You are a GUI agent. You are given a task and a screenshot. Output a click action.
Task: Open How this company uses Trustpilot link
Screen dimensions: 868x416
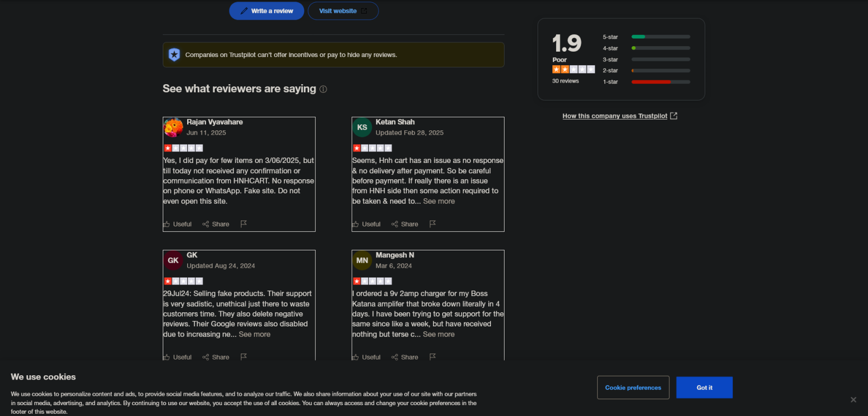pyautogui.click(x=620, y=116)
